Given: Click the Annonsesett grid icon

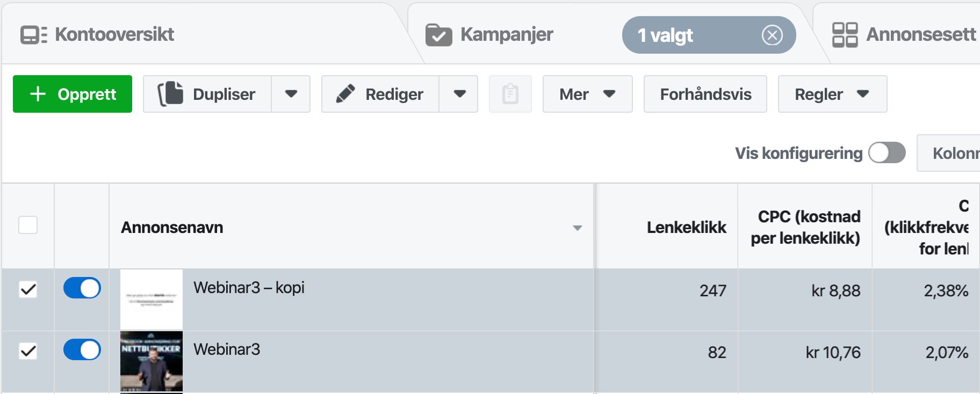Looking at the screenshot, I should click(x=844, y=35).
